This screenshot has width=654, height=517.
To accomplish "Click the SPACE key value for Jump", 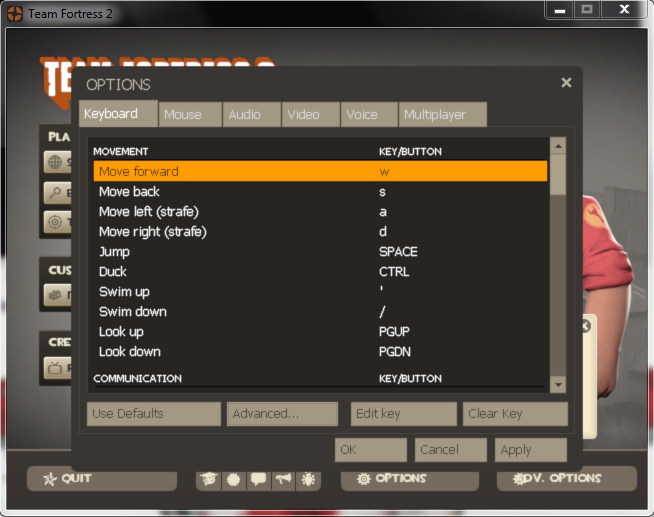I will tap(398, 251).
